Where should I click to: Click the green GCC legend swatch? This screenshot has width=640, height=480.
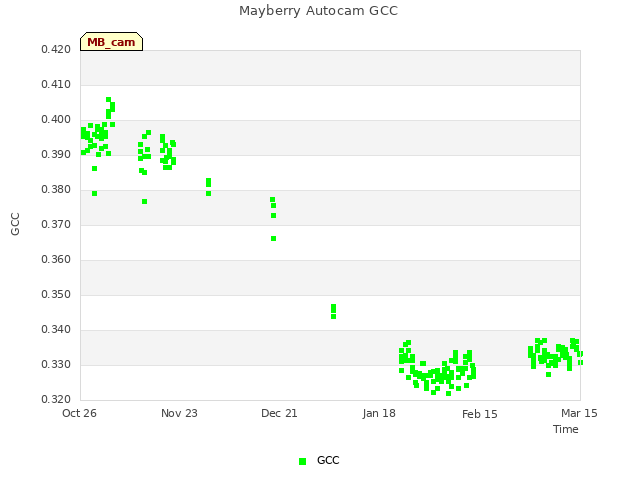(302, 461)
